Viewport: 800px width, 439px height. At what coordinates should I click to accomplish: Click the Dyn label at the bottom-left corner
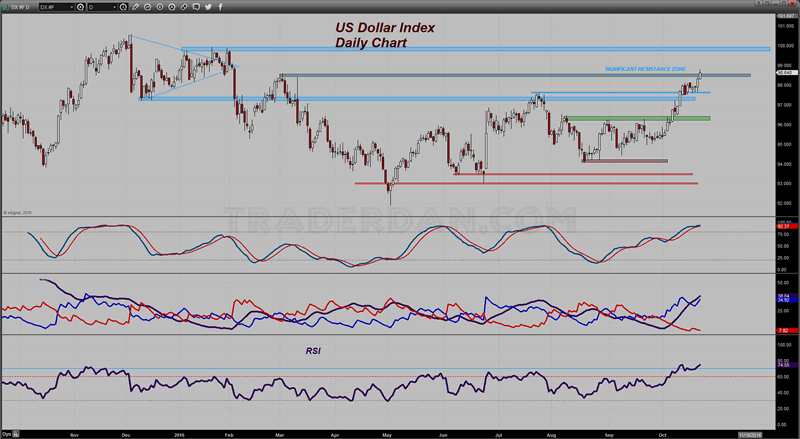7,434
